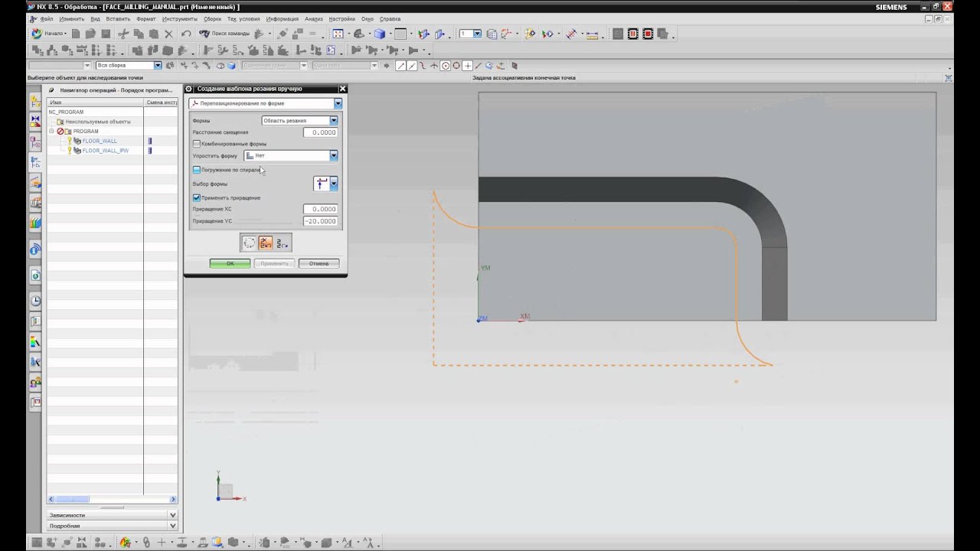Click the Применить button
Viewport: 980px width, 551px height.
[x=274, y=263]
